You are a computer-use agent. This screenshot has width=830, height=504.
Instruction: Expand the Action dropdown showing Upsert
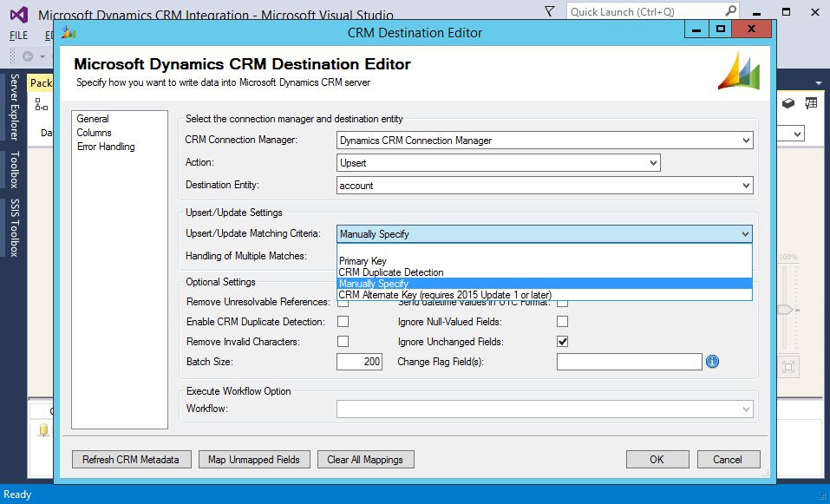(x=498, y=163)
